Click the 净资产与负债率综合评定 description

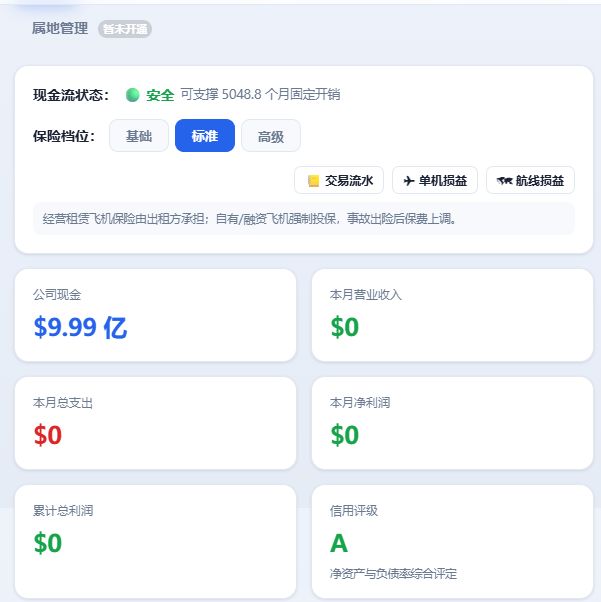pos(393,574)
